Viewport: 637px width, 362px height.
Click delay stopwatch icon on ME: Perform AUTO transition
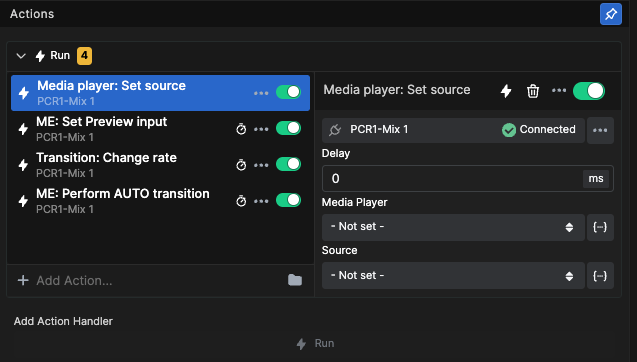tap(241, 201)
